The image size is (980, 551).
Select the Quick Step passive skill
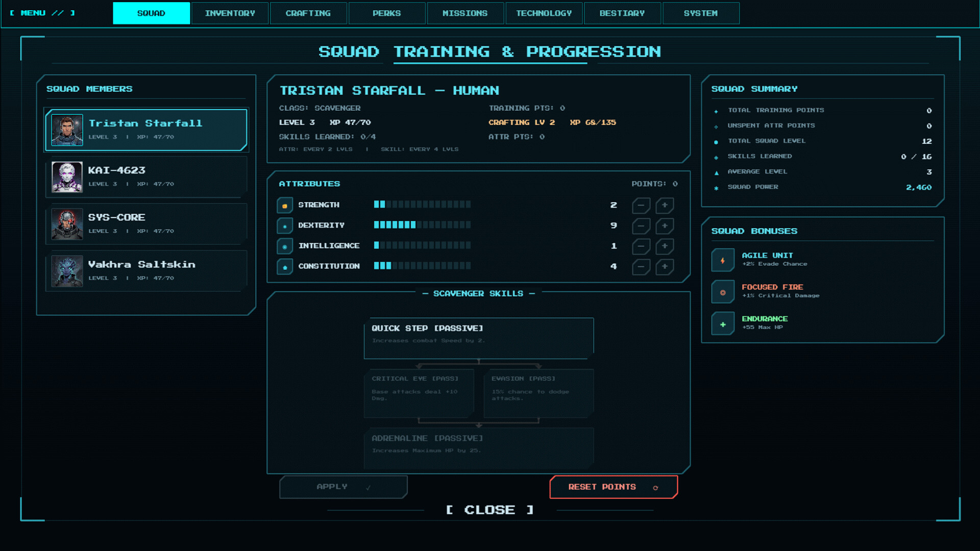(479, 338)
